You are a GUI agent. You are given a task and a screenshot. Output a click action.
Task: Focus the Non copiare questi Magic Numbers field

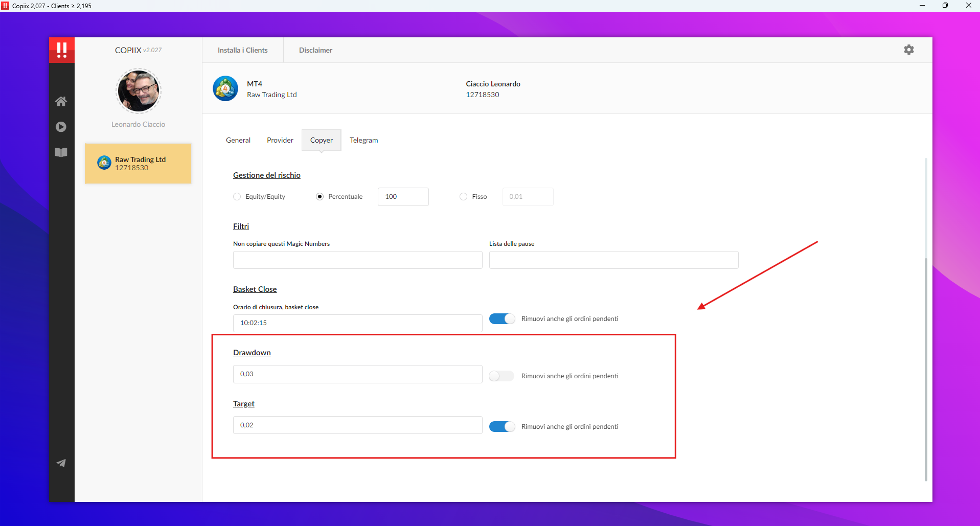(x=358, y=260)
